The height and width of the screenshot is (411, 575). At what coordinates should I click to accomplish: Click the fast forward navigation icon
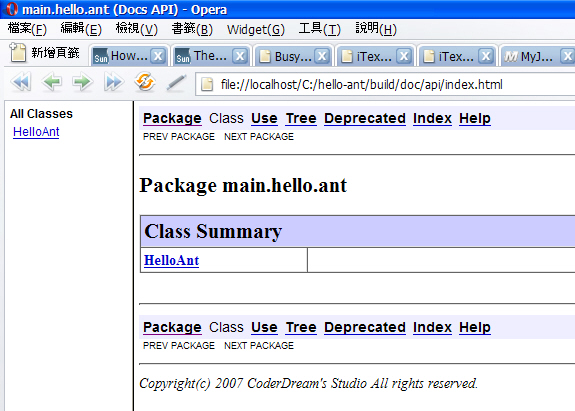(113, 82)
